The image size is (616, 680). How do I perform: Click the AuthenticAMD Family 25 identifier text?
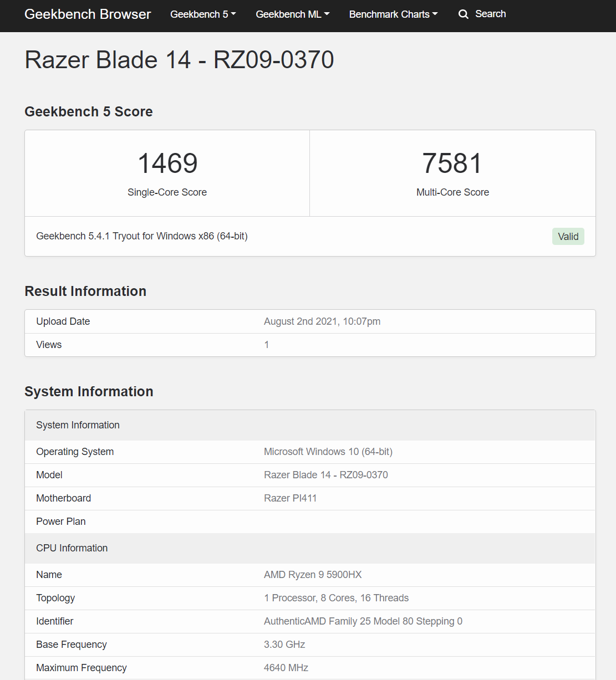(363, 621)
